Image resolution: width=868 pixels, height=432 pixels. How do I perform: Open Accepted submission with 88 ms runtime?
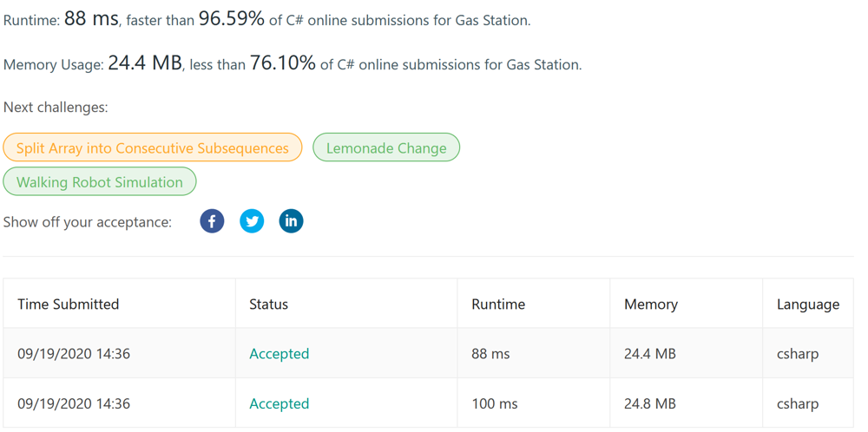[279, 353]
